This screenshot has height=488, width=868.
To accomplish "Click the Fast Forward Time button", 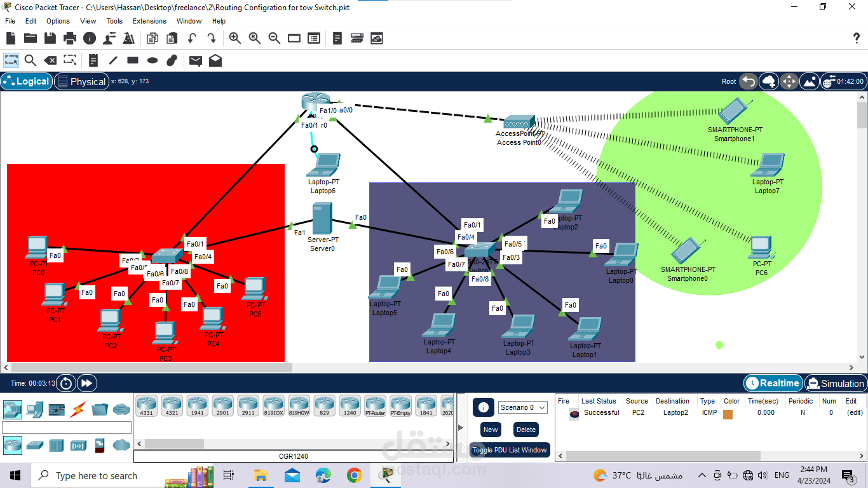I will (x=86, y=383).
